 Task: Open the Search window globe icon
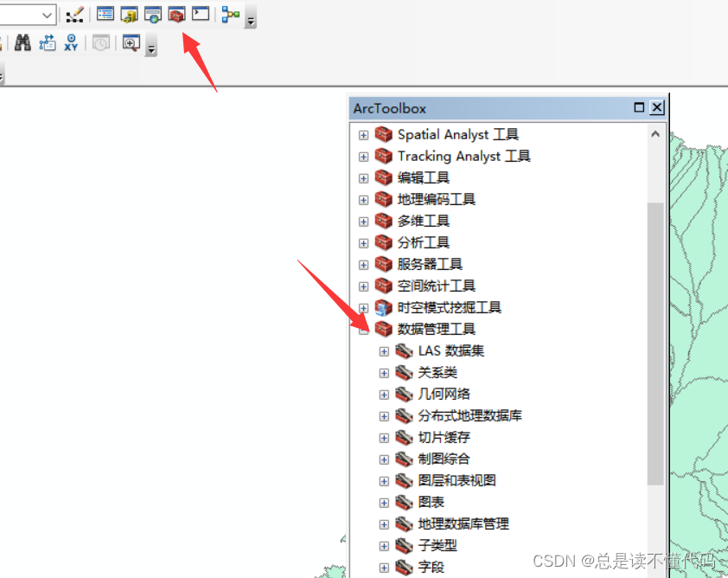(153, 15)
